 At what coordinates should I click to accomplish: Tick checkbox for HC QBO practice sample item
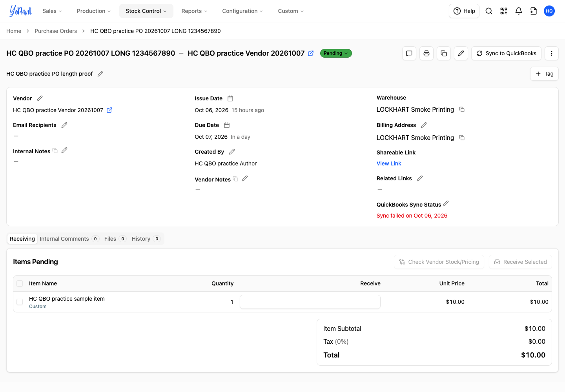[20, 302]
